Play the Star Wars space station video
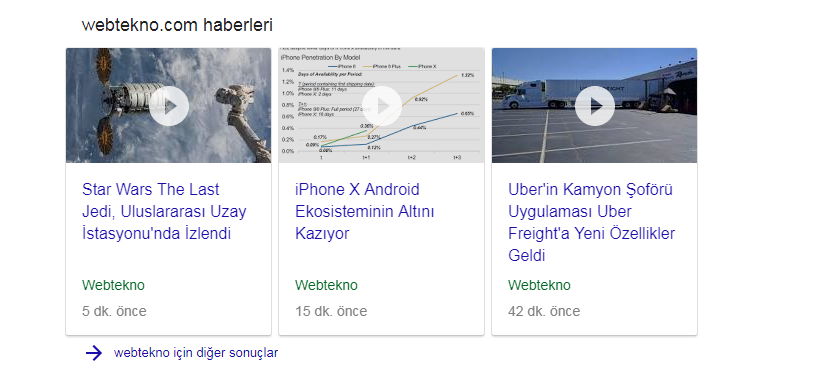This screenshot has width=826, height=376. 169,106
